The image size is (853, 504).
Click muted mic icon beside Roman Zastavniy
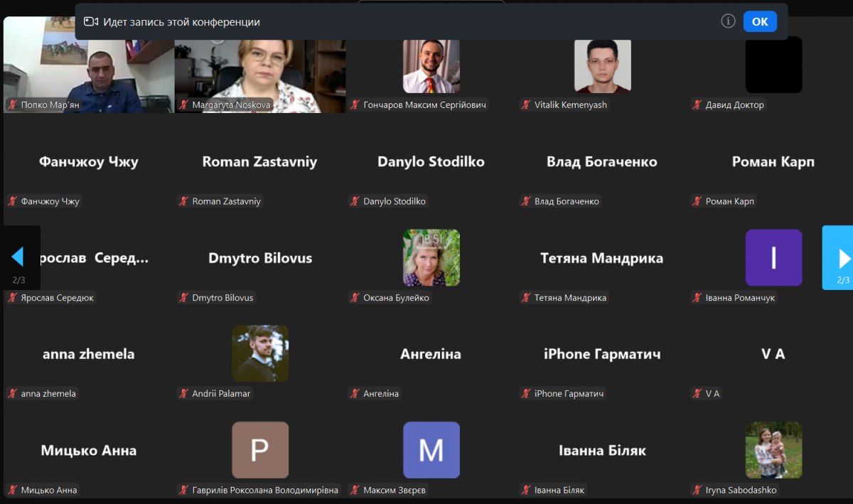183,201
